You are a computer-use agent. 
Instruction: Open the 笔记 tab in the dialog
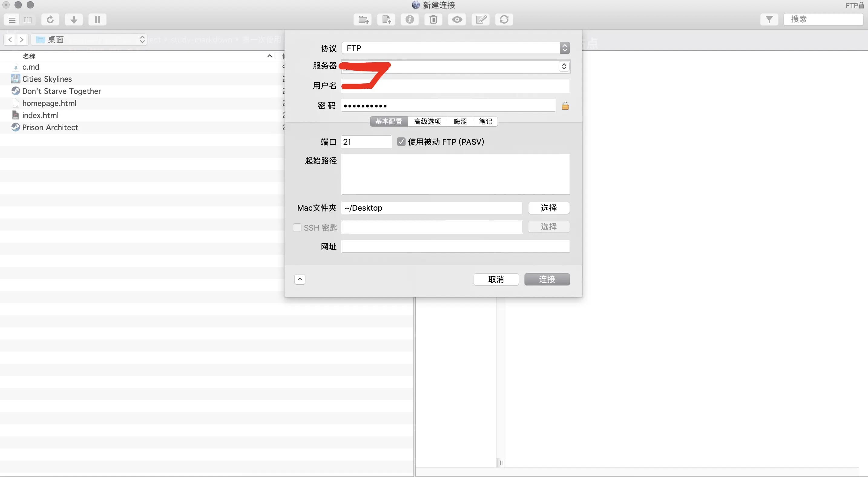485,121
